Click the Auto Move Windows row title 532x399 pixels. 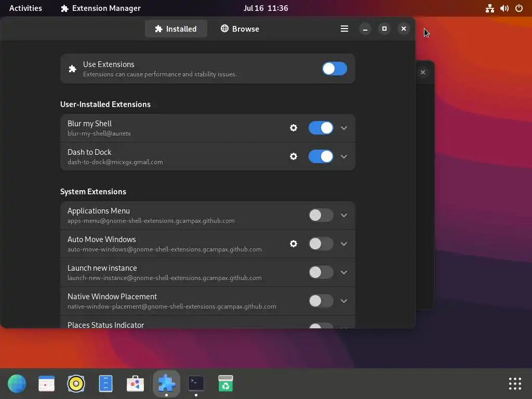101,239
